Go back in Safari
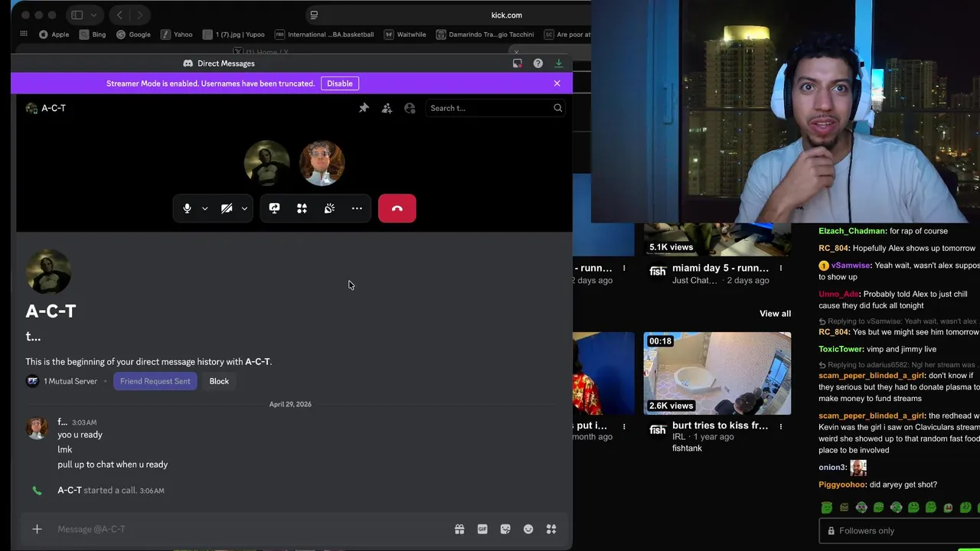The height and width of the screenshot is (551, 980). (x=119, y=15)
